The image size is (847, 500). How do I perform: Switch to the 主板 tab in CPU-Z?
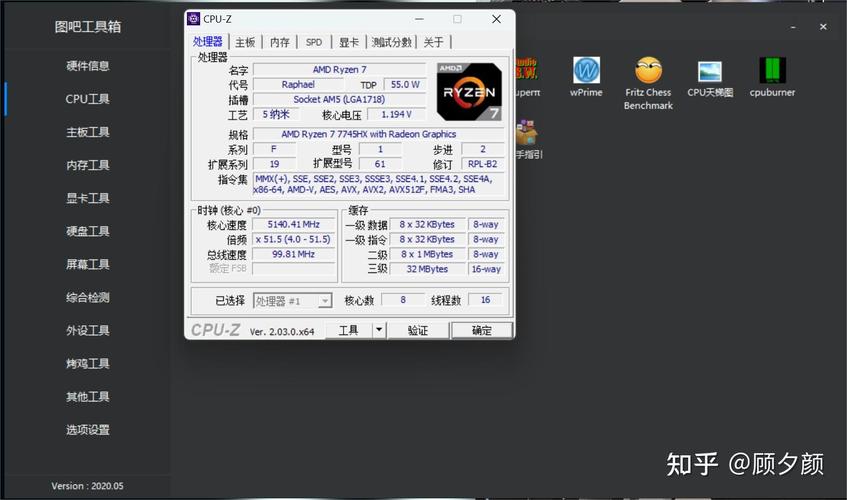coord(245,42)
